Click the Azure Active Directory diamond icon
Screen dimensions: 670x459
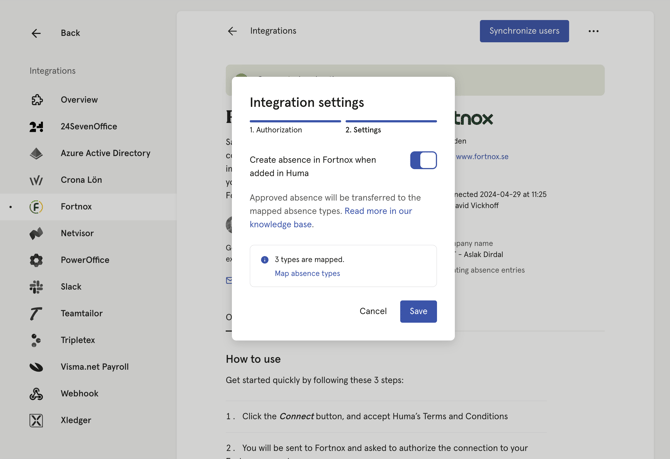[36, 153]
